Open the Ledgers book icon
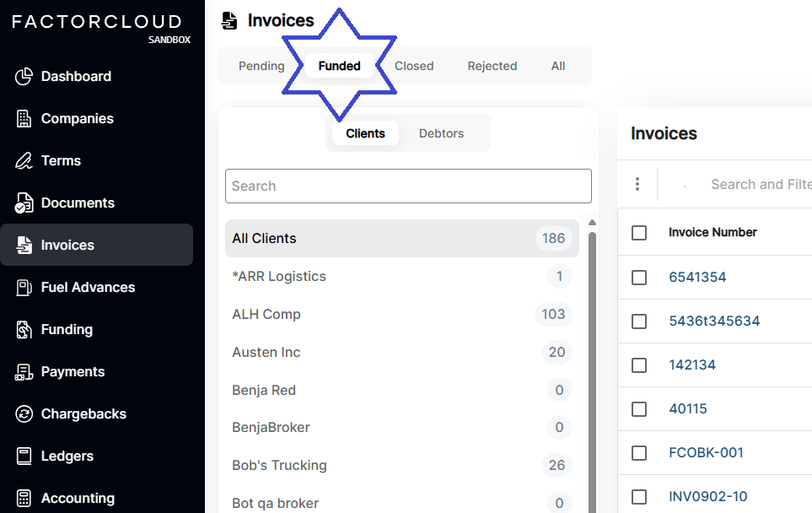Screen dimensions: 812x513 point(24,456)
